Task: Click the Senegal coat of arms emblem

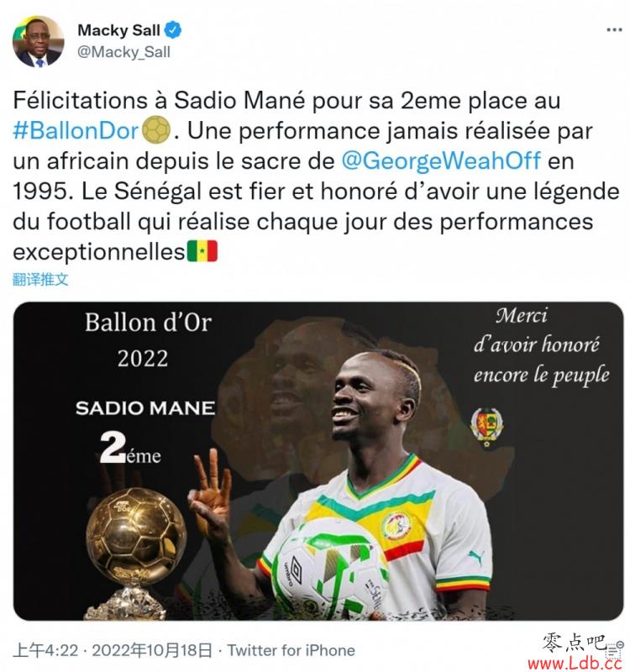Action: [487, 427]
